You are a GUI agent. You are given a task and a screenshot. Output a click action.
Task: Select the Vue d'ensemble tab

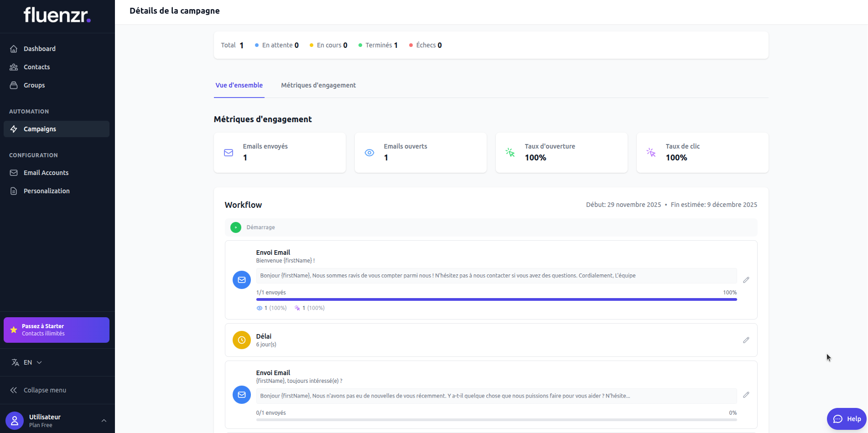239,85
